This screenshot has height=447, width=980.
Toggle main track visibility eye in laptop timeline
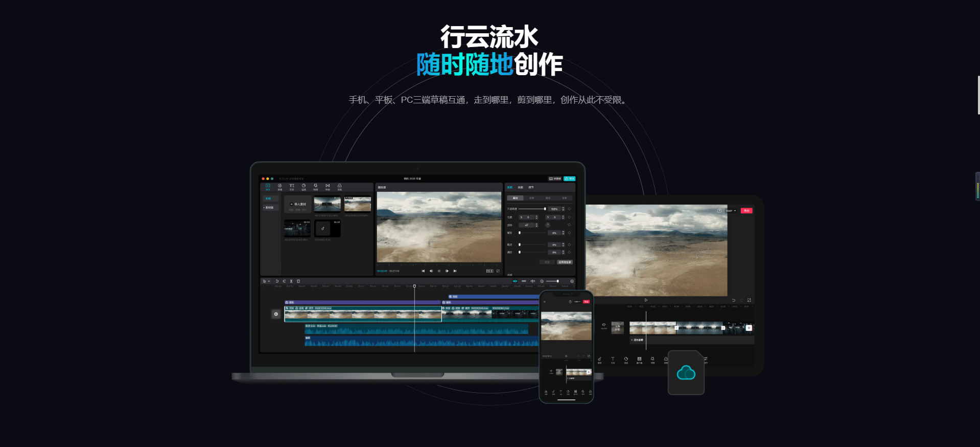pos(276,314)
